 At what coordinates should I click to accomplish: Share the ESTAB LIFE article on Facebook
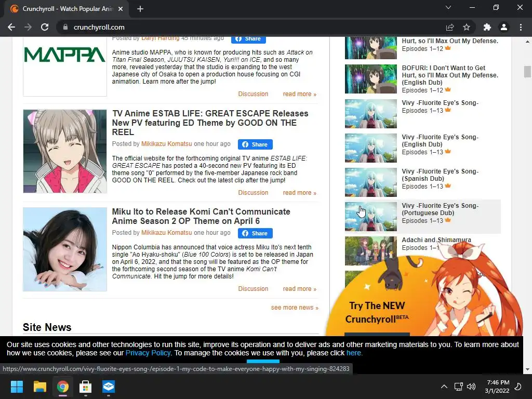(255, 144)
